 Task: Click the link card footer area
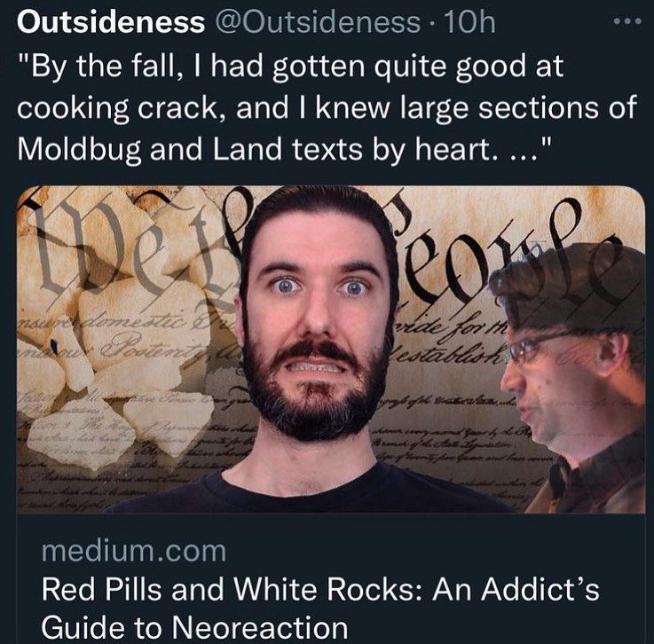(331, 578)
